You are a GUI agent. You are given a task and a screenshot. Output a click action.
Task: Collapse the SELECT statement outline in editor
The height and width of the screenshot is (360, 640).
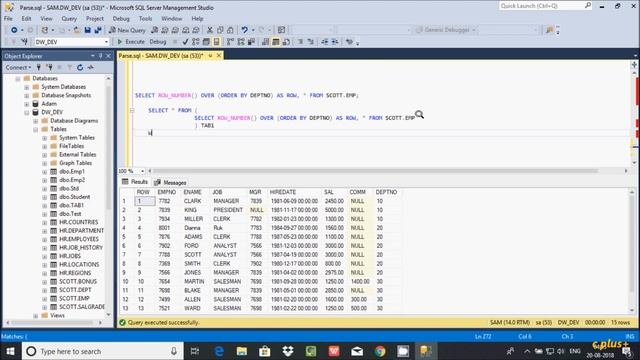coord(132,110)
